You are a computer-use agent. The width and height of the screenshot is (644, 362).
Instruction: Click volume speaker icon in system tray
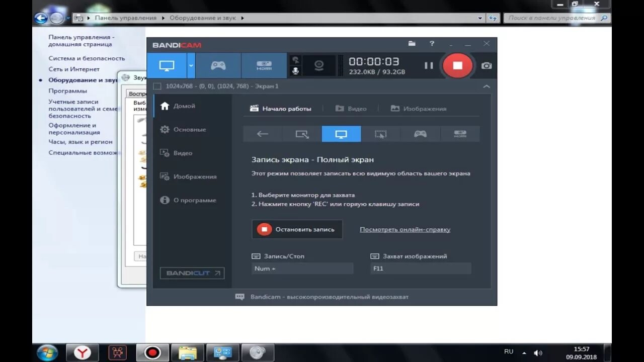538,353
